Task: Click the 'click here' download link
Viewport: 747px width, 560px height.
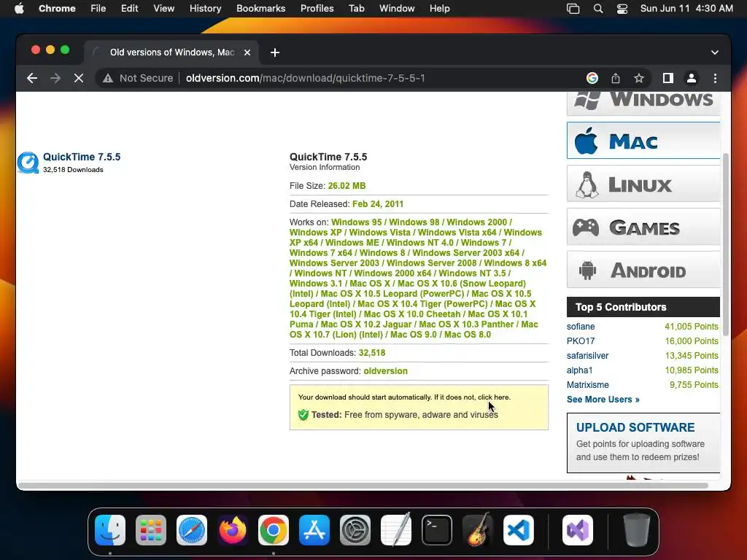Action: coord(494,397)
